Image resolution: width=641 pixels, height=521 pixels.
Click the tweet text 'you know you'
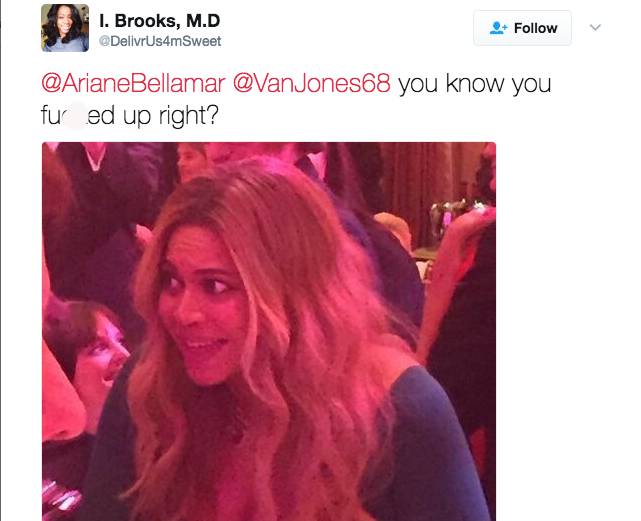475,84
